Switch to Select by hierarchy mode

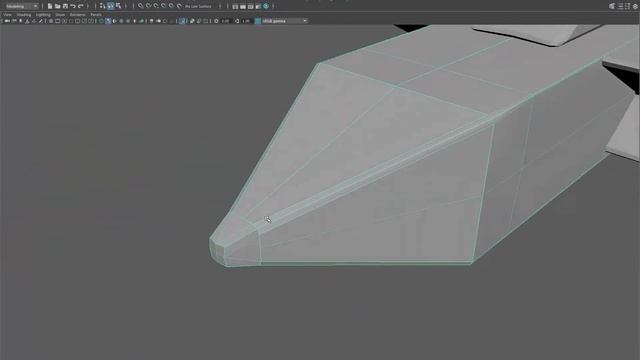pos(102,6)
